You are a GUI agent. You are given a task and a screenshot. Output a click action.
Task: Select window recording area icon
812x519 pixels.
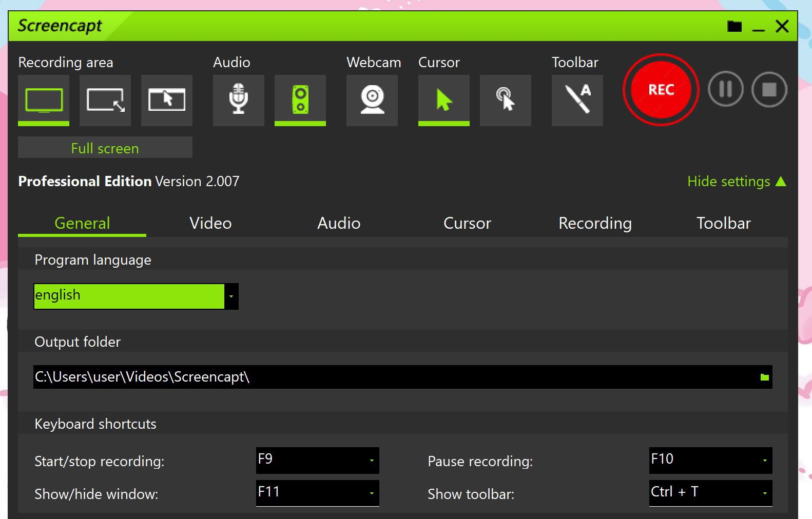167,100
